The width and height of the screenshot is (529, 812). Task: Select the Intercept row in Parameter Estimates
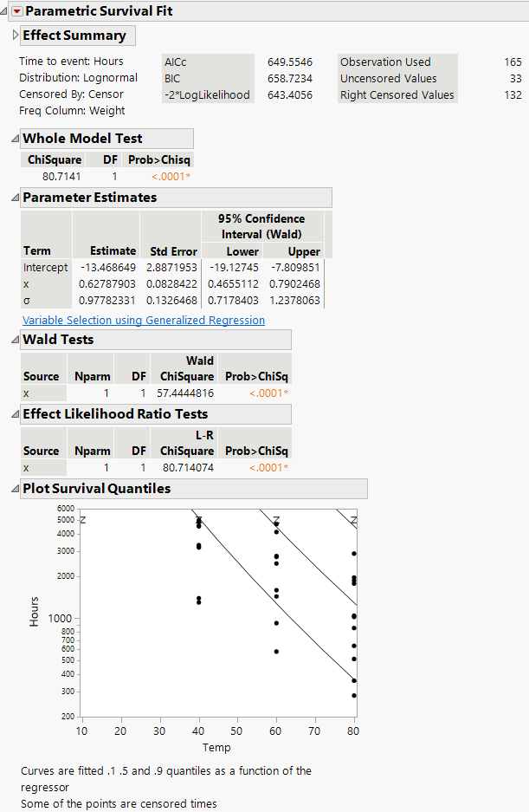click(x=45, y=267)
